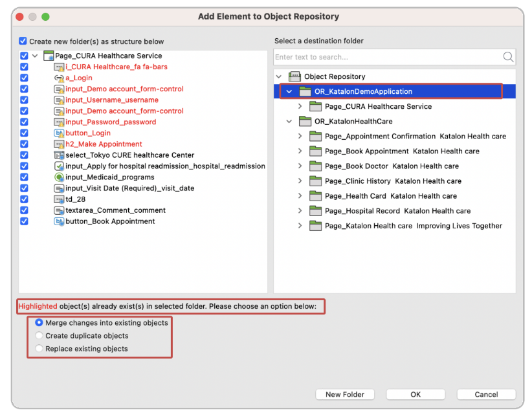
Task: Click the Object Repository root icon
Action: coord(294,76)
